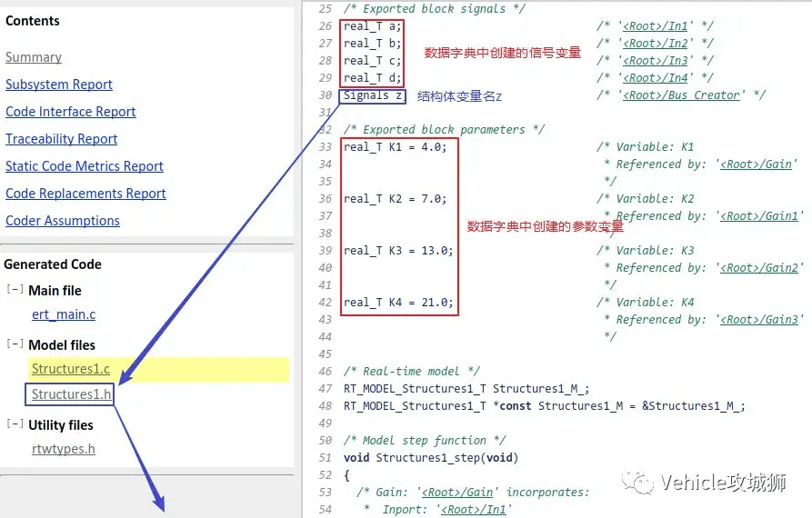Click the 'RT_MODEL_Structures1_T Structures1_M_;' line
Viewport: 812px width, 518px height.
tap(466, 389)
